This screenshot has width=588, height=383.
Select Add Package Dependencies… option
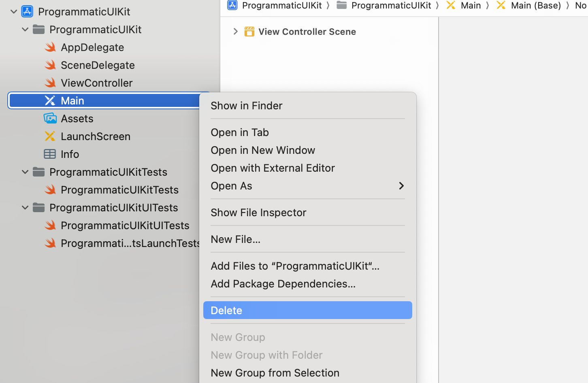(x=283, y=284)
